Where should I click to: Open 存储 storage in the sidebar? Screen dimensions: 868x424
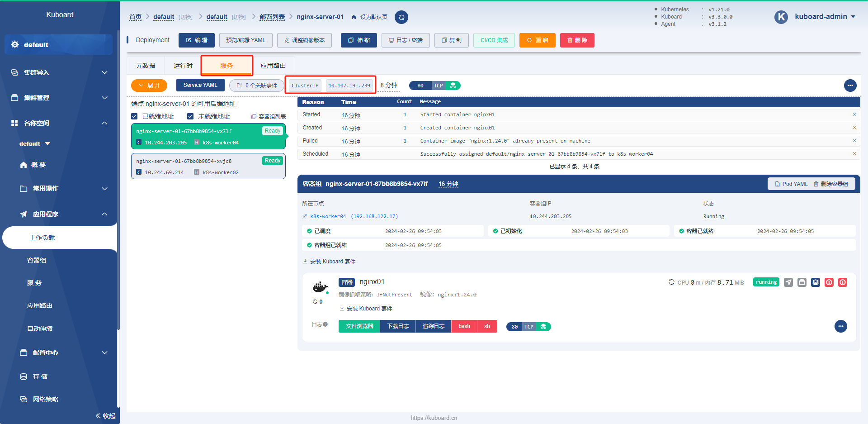40,376
